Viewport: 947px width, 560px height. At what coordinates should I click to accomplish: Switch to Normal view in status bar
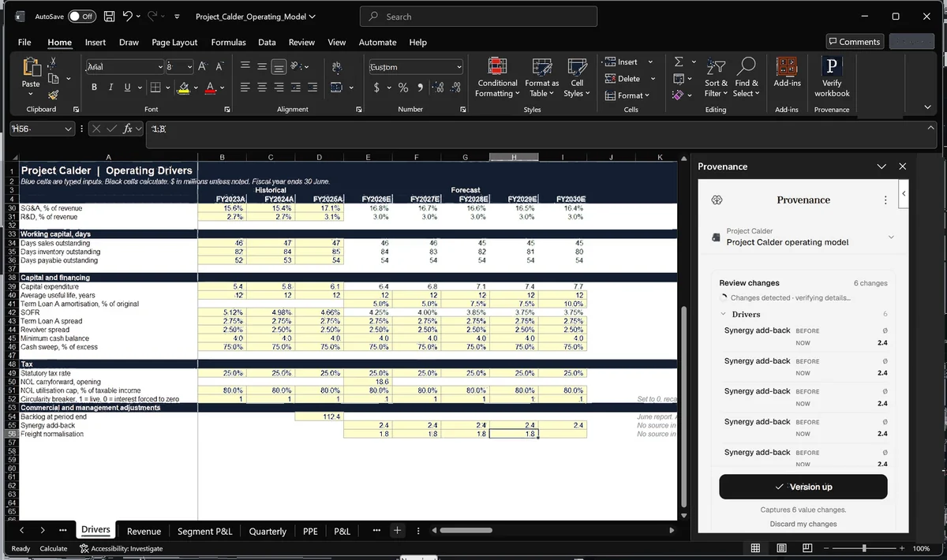pos(755,548)
